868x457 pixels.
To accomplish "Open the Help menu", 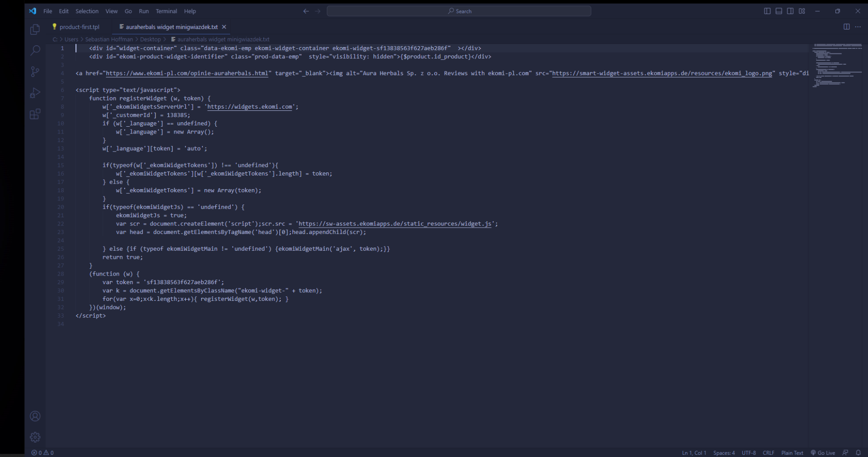I will [x=190, y=11].
